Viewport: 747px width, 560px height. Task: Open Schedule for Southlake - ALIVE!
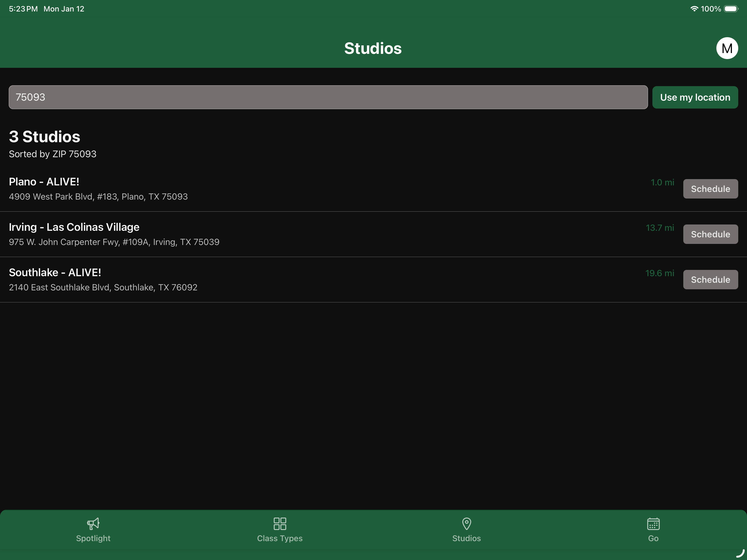pos(711,280)
